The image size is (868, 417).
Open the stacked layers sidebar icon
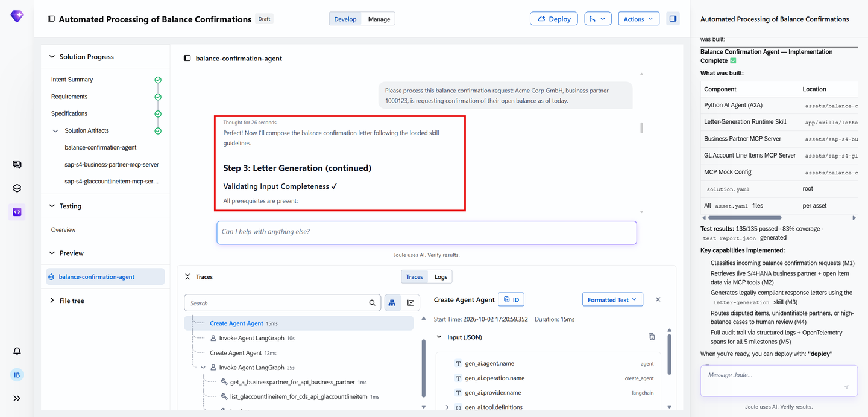click(17, 188)
